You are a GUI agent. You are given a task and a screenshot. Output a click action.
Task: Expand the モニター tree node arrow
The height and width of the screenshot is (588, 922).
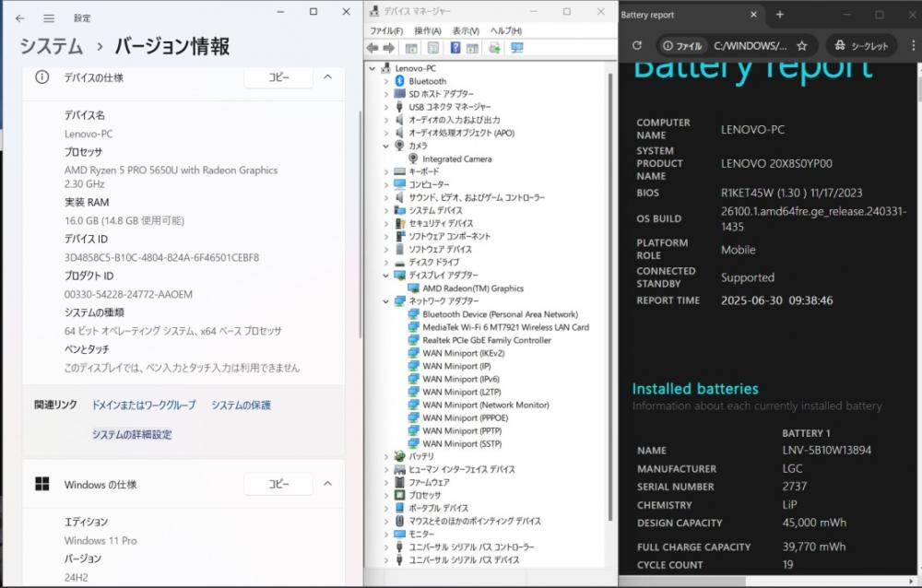point(385,534)
